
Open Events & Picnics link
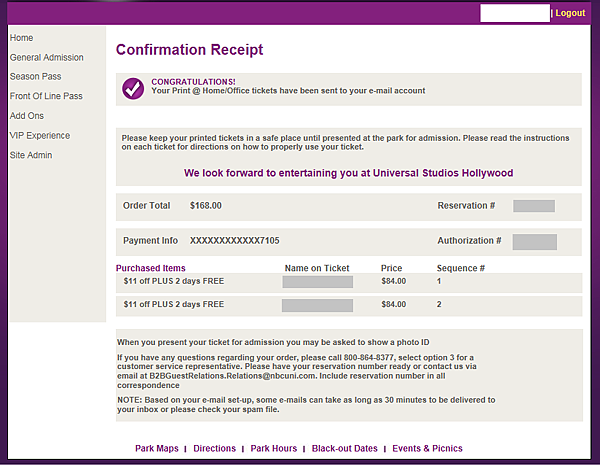(x=427, y=448)
